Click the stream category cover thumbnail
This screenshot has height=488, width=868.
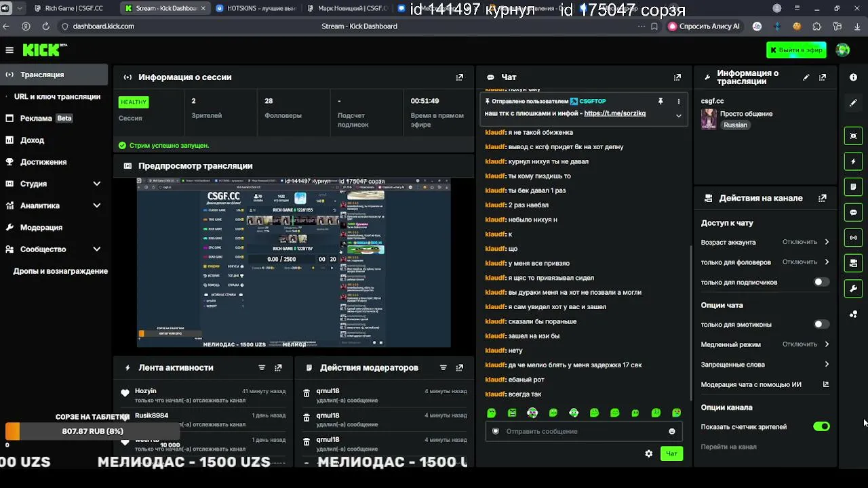point(709,119)
